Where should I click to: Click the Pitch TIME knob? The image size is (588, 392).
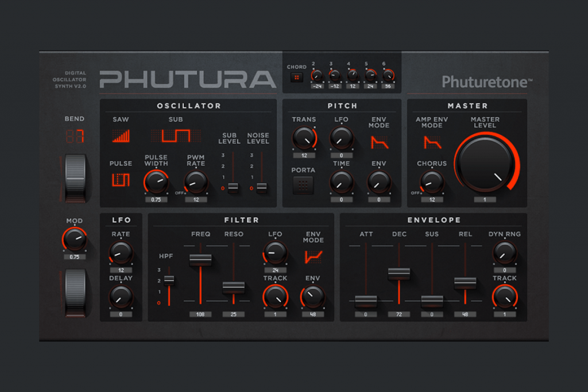click(x=341, y=182)
